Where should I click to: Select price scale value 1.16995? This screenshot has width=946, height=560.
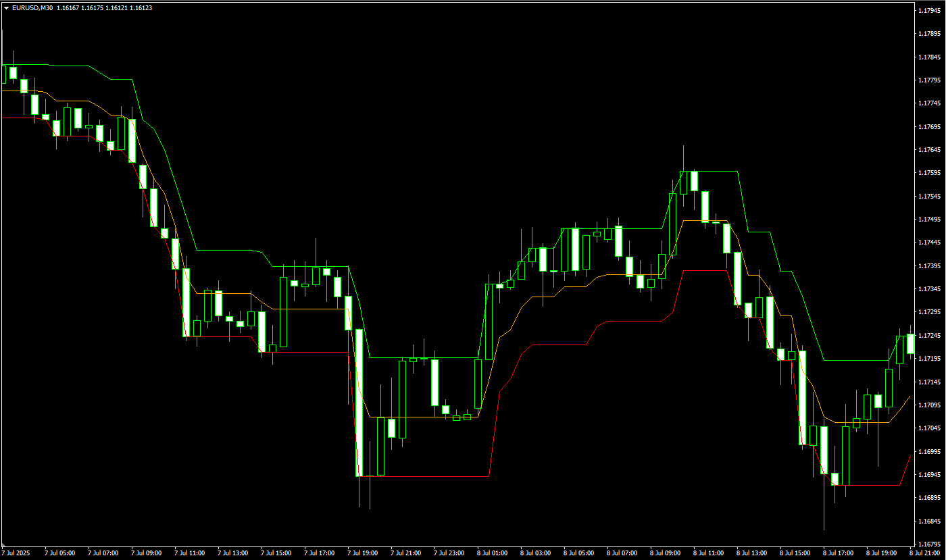coord(930,451)
